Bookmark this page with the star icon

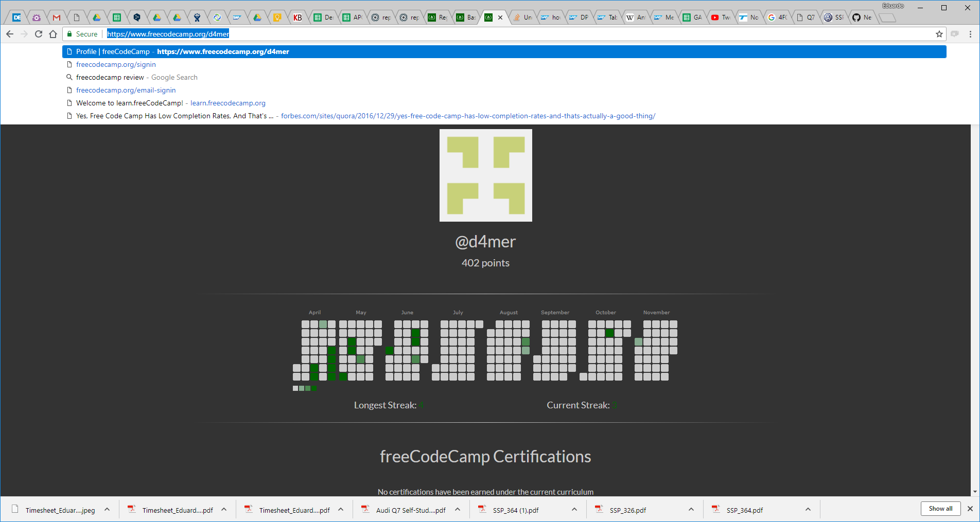point(939,34)
